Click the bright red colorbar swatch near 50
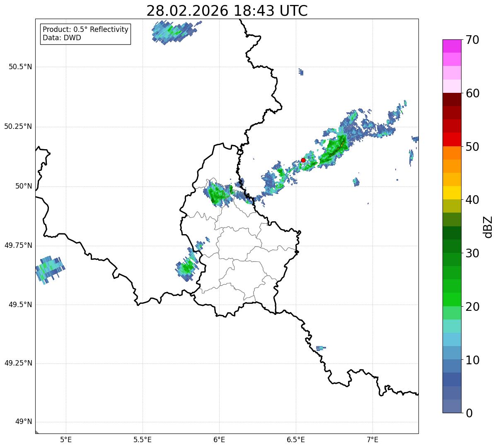 click(x=452, y=139)
